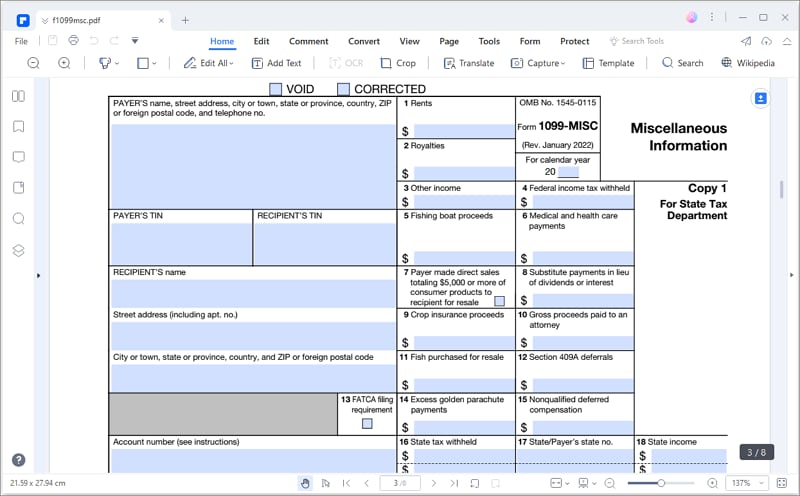This screenshot has height=496, width=800.
Task: Switch to the Edit tab
Action: point(261,41)
